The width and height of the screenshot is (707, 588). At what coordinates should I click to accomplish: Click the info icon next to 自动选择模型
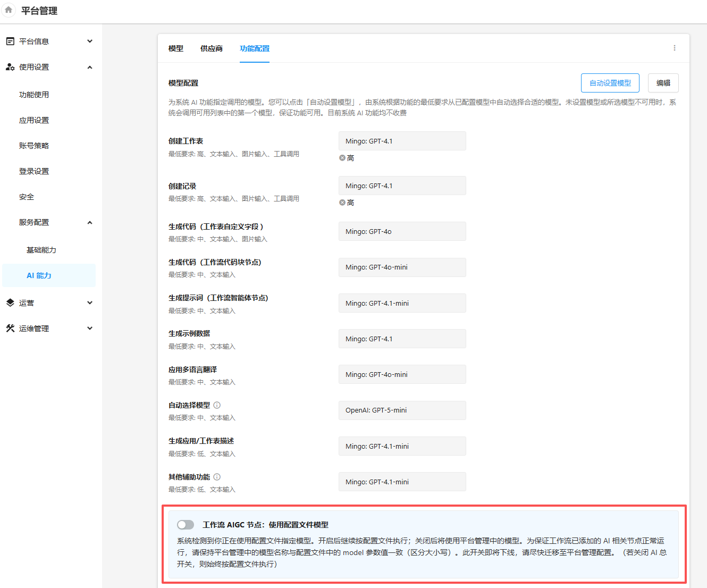click(x=217, y=405)
